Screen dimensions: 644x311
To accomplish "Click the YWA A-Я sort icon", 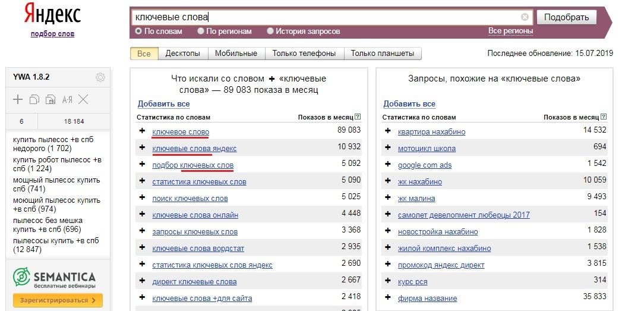I will (x=67, y=99).
